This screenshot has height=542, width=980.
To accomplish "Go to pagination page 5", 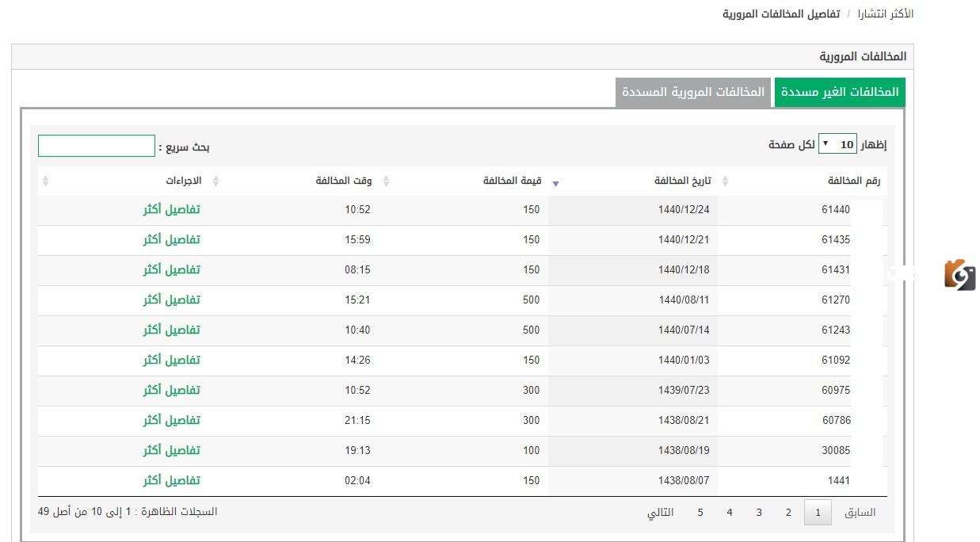I will (700, 513).
